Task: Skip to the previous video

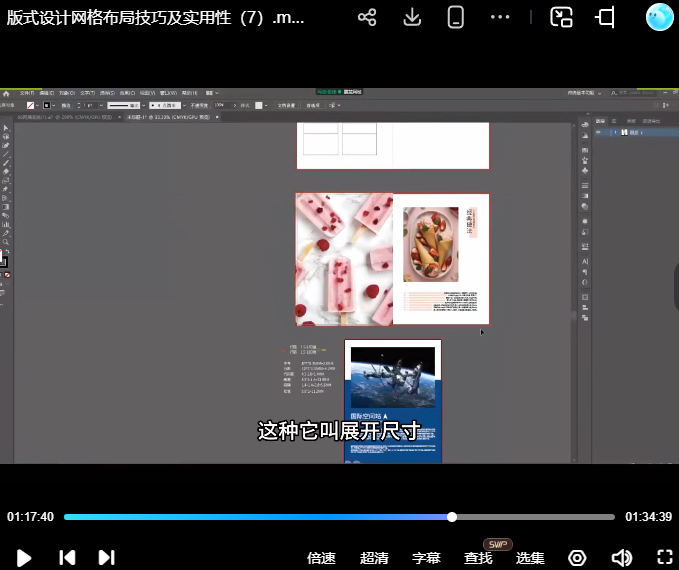Action: click(x=66, y=557)
